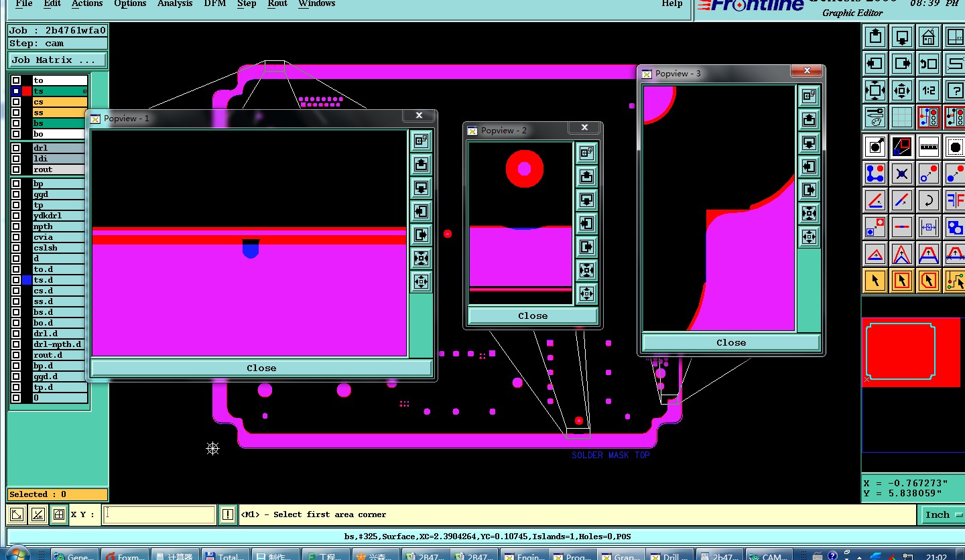Viewport: 965px width, 560px height.
Task: Toggle the checkbox for layer drl-npth.d
Action: click(x=16, y=344)
